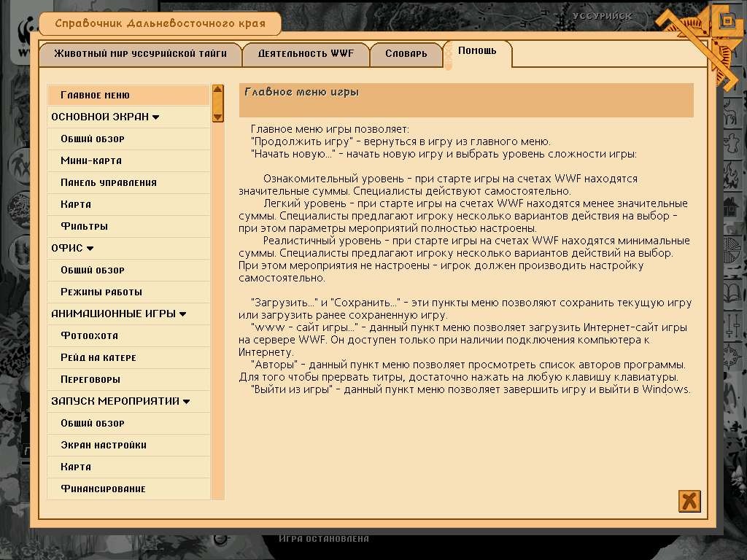Click the fire icon in the background right toolbar
747x560 pixels.
(x=732, y=175)
